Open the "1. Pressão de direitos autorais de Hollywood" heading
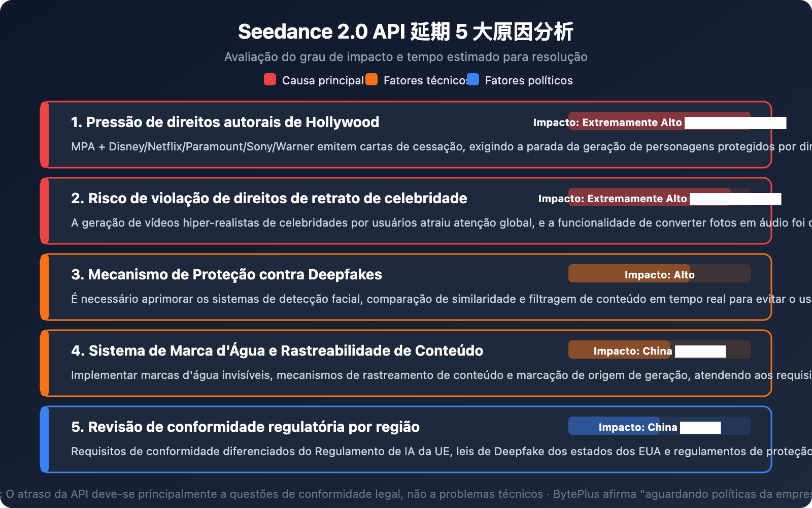 point(225,122)
